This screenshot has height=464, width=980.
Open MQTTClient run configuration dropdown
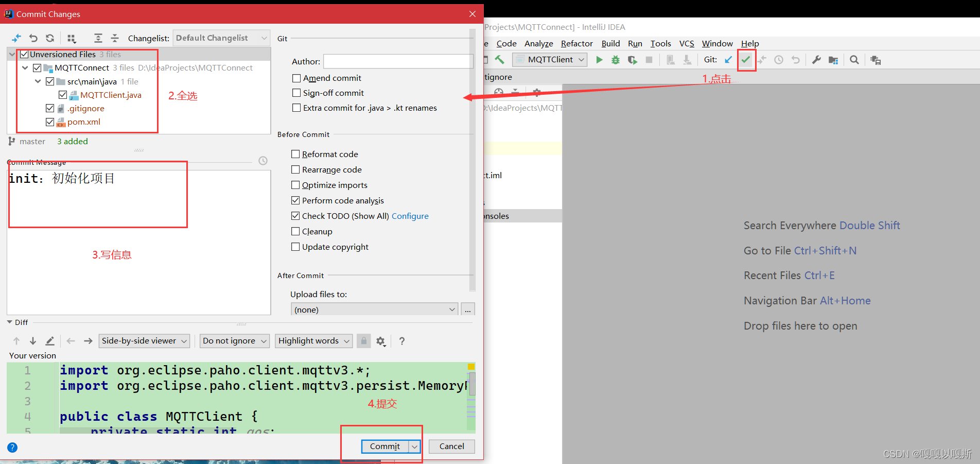click(550, 60)
